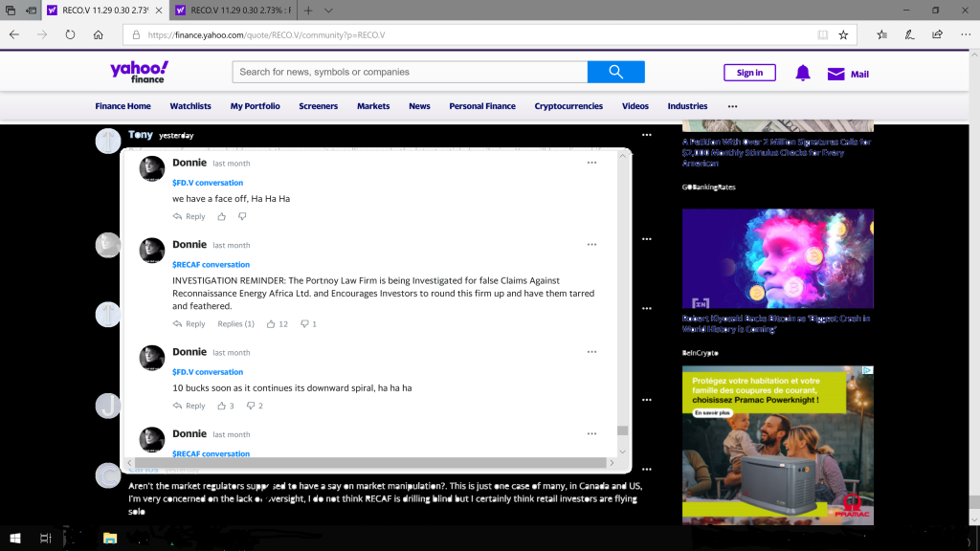Add page to favorites star icon
The height and width of the screenshot is (551, 980).
point(843,34)
